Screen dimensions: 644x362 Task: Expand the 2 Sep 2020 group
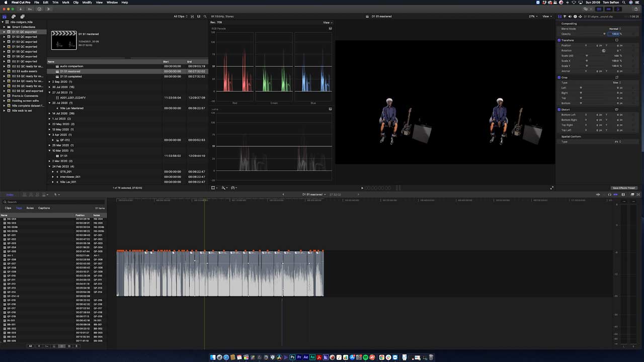pyautogui.click(x=50, y=81)
